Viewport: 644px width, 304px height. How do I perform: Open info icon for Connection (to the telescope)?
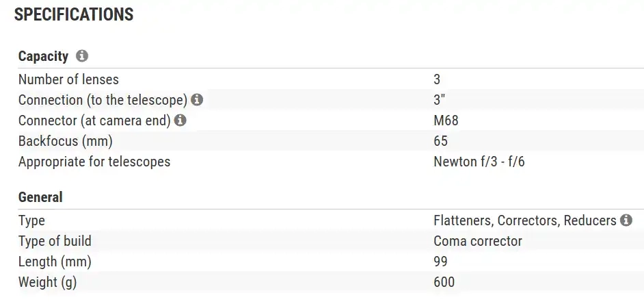pyautogui.click(x=197, y=100)
